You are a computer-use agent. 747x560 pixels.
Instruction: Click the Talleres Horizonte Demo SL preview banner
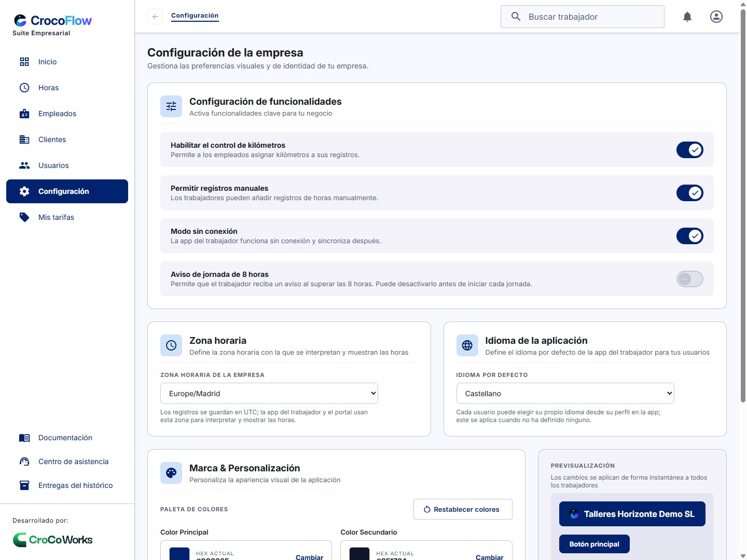tap(632, 514)
